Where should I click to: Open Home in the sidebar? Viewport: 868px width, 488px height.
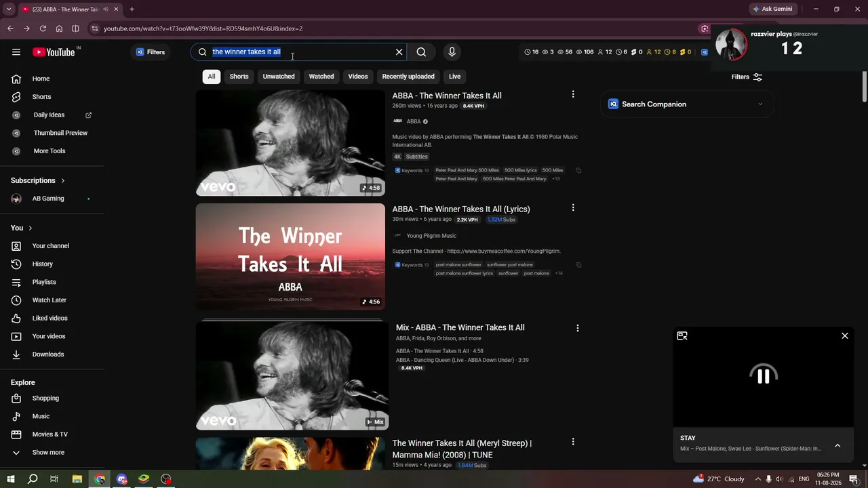pos(53,79)
